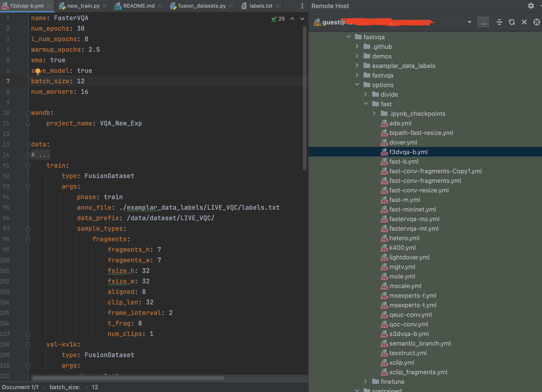
Task: Go to the previous highlighted problem arrow
Action: [292, 19]
